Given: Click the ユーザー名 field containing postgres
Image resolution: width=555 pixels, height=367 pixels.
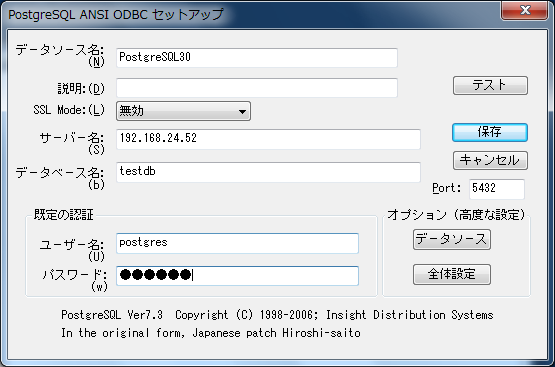Looking at the screenshot, I should point(237,243).
